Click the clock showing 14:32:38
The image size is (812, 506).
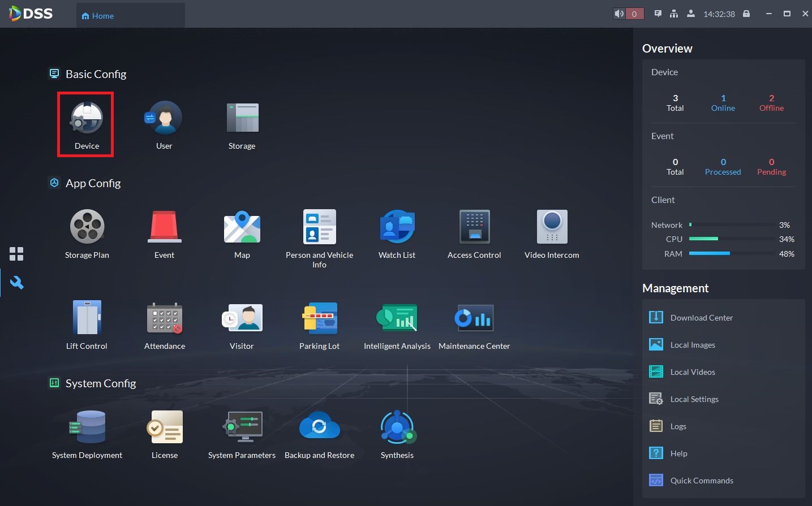coord(719,14)
